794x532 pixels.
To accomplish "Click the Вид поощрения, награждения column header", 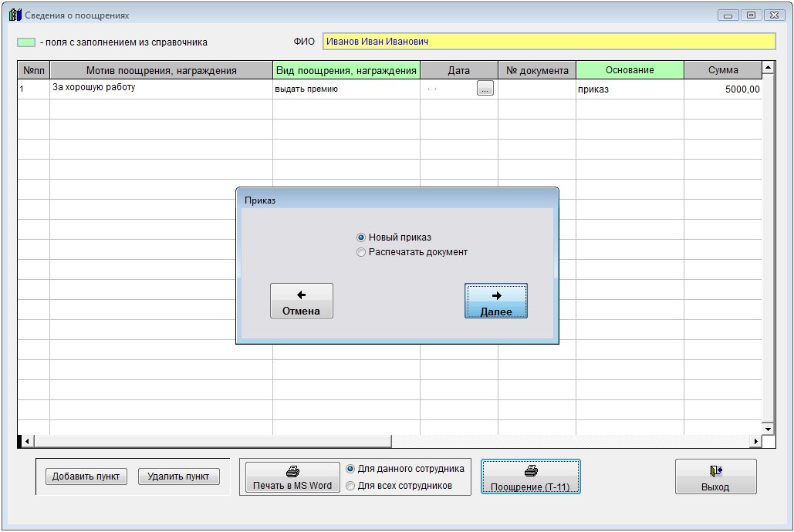I will pos(346,70).
